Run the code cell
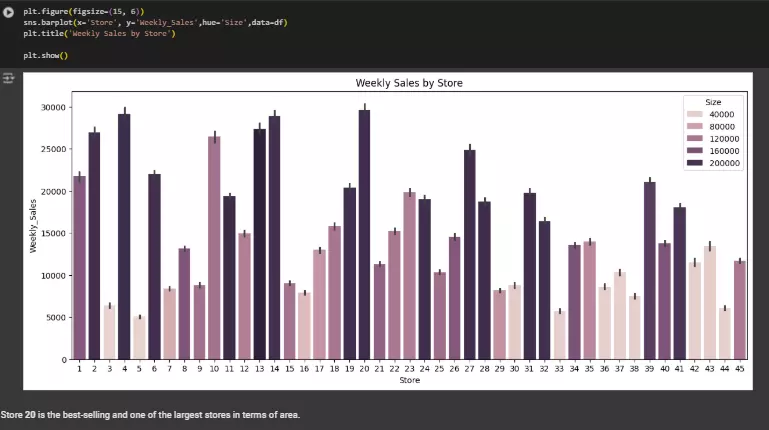 click(10, 11)
